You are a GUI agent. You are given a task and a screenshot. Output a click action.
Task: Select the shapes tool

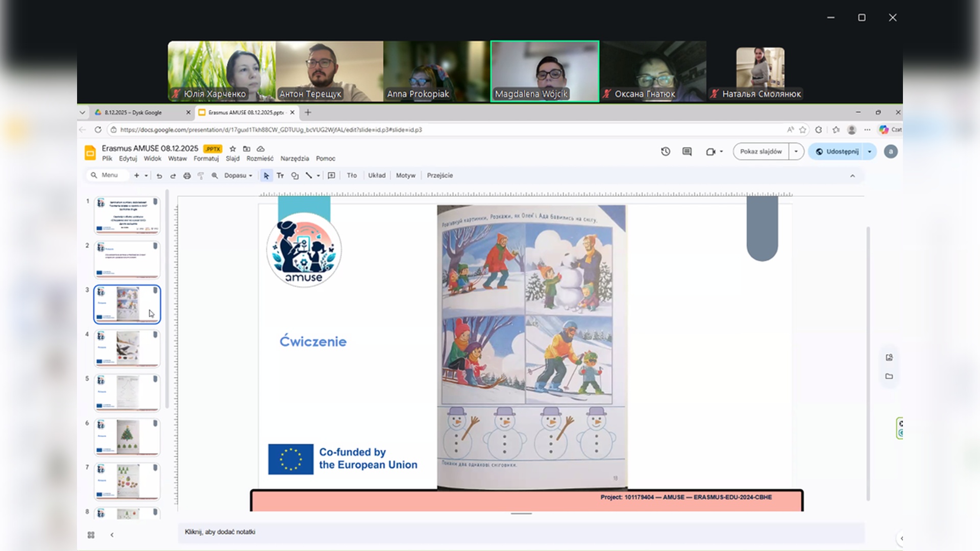click(295, 176)
